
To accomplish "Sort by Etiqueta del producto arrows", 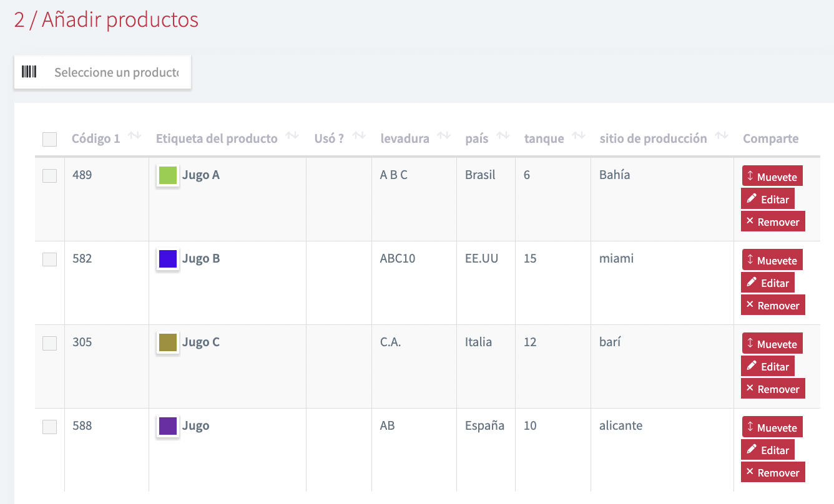I will click(x=292, y=137).
